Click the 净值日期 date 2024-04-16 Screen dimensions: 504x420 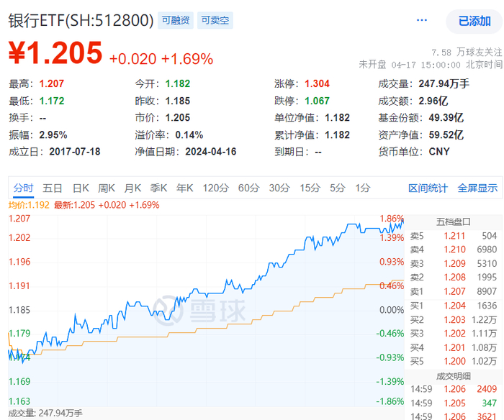pyautogui.click(x=210, y=152)
